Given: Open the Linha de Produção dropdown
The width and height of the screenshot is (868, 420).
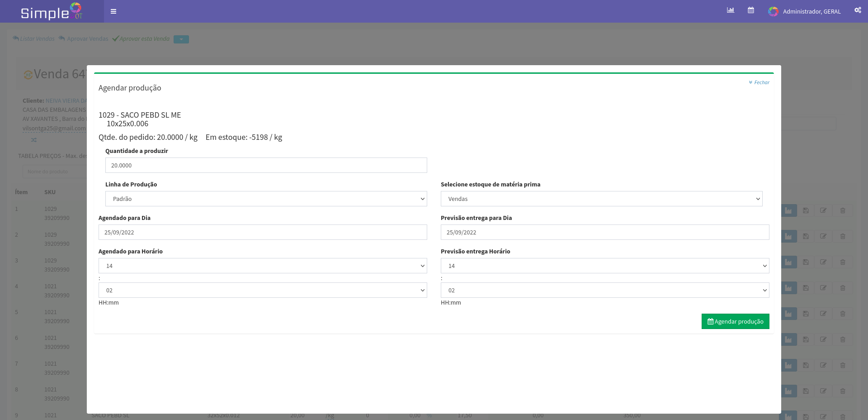Looking at the screenshot, I should [x=266, y=199].
